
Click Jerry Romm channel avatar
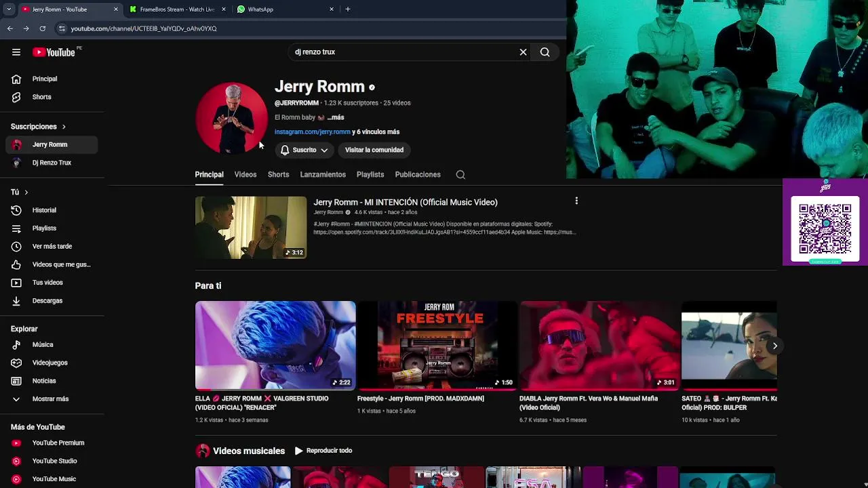click(x=232, y=118)
